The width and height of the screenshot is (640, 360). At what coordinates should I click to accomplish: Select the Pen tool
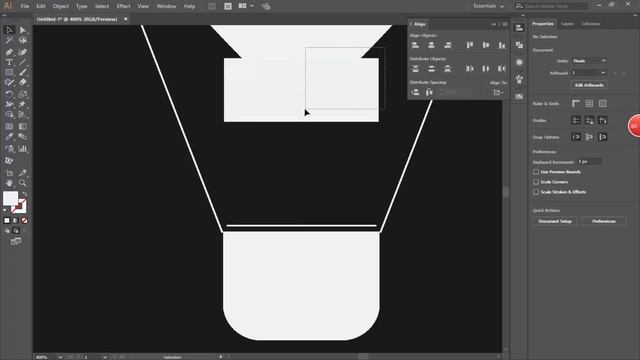click(9, 52)
